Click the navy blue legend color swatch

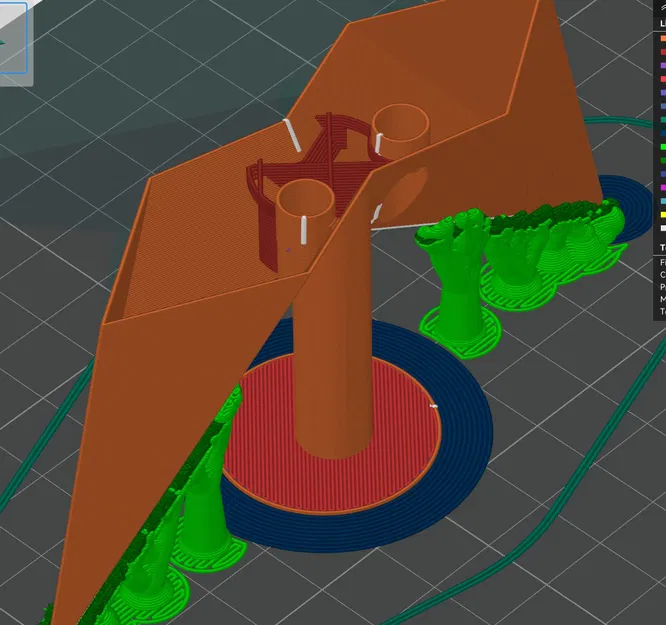663,133
